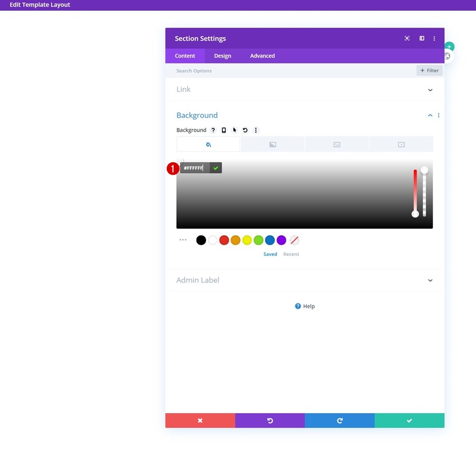This screenshot has height=451, width=476.
Task: Pick the orange color swatch
Action: [236, 240]
